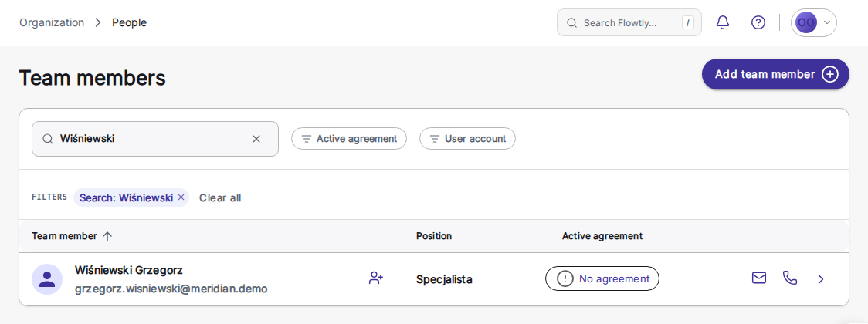
Task: Click the Organization breadcrumb link
Action: [x=52, y=22]
